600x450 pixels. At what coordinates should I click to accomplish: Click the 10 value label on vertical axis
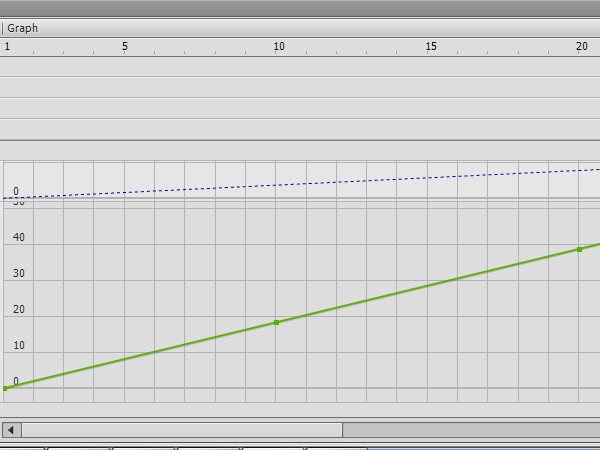point(18,346)
